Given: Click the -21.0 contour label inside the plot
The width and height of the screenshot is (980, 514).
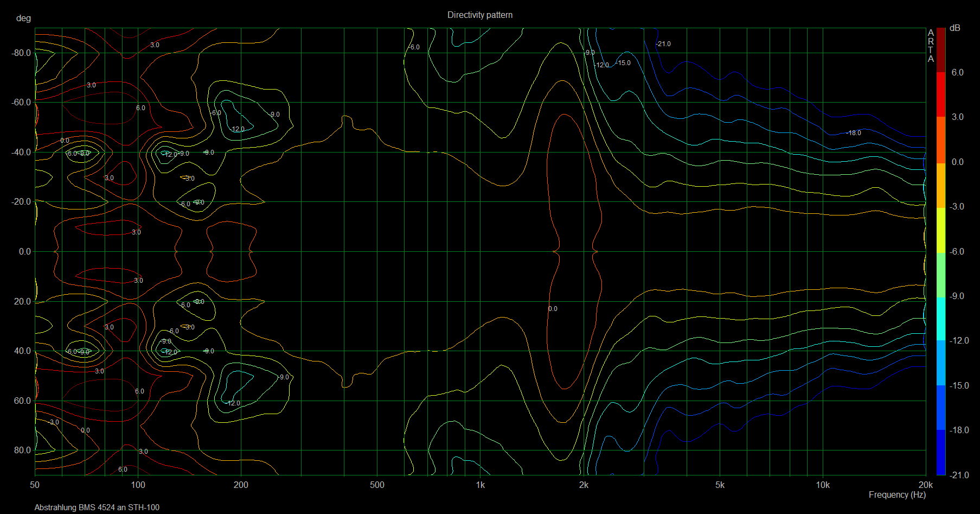Looking at the screenshot, I should coord(663,44).
